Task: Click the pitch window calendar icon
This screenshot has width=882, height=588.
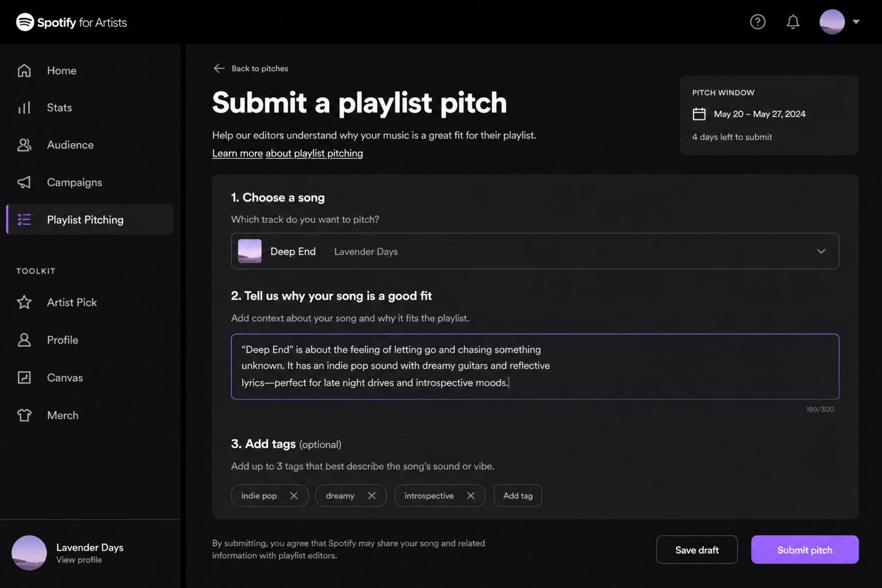Action: [699, 114]
